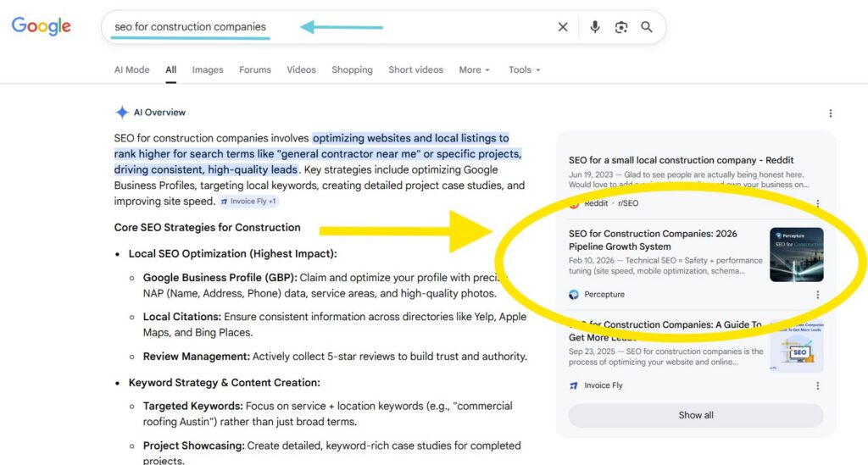Click 'Local SEO Optimization (Highest Impact):' text
868x465 pixels.
pos(232,254)
